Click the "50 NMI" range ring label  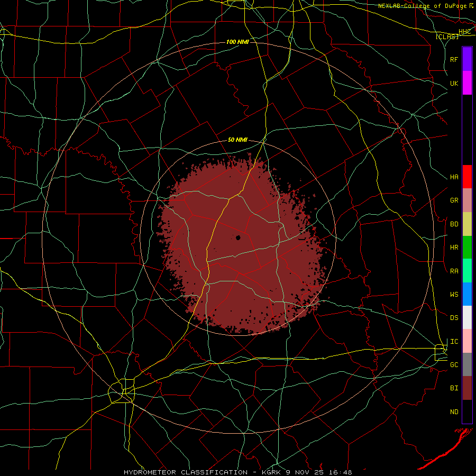(x=237, y=140)
